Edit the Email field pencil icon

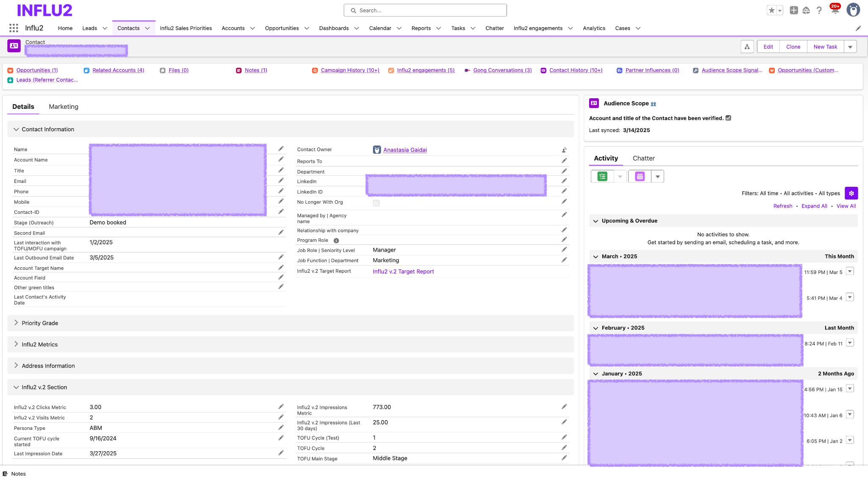tap(281, 180)
